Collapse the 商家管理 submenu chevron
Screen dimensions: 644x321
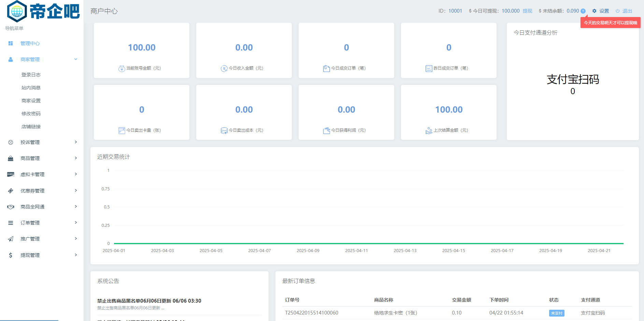pyautogui.click(x=76, y=59)
